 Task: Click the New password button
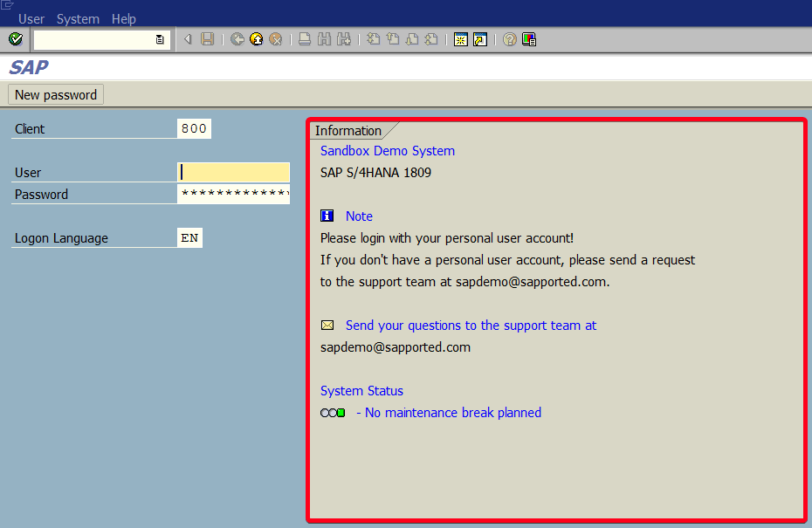pyautogui.click(x=55, y=94)
